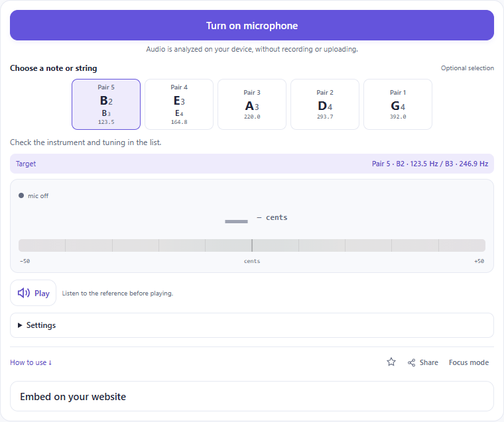Choose the Pair 3 A3 string card
The width and height of the screenshot is (504, 422).
point(252,105)
